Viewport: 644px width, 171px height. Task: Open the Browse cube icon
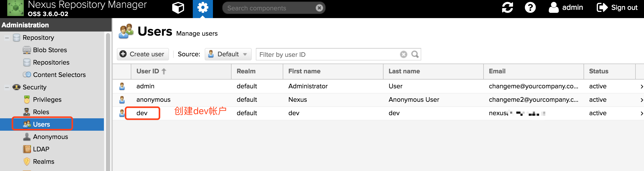tap(178, 8)
